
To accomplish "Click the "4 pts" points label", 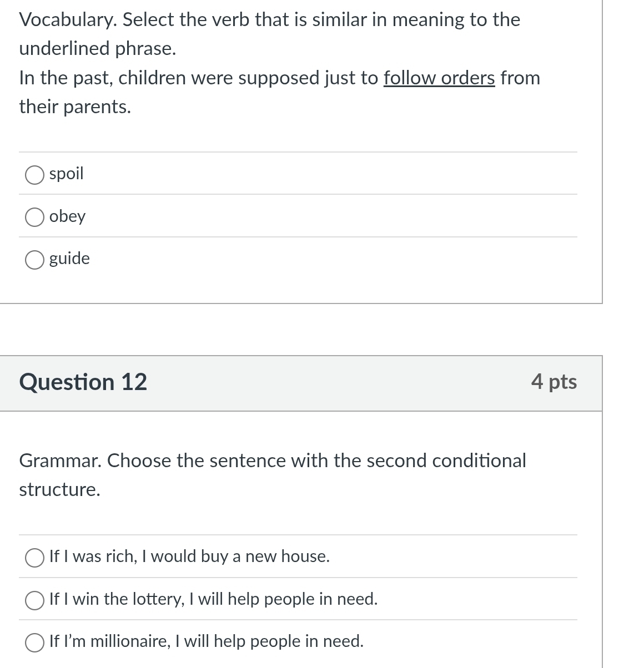I will 554,382.
